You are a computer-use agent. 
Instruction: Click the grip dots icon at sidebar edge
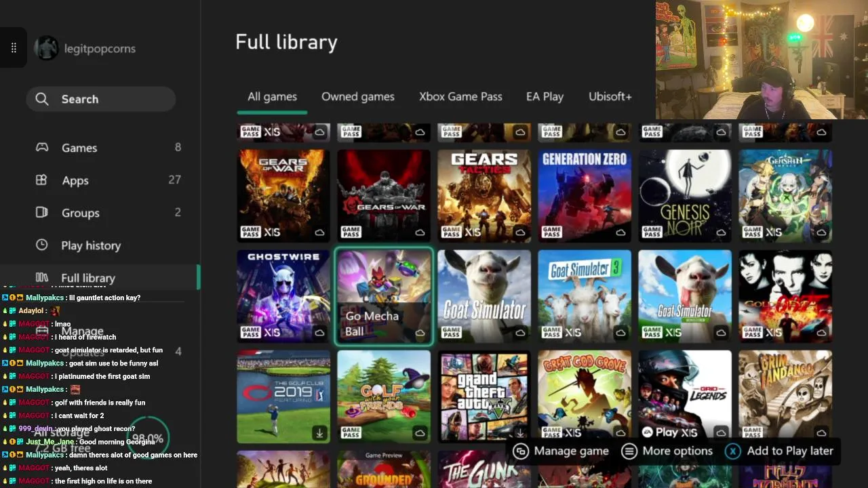[x=13, y=48]
